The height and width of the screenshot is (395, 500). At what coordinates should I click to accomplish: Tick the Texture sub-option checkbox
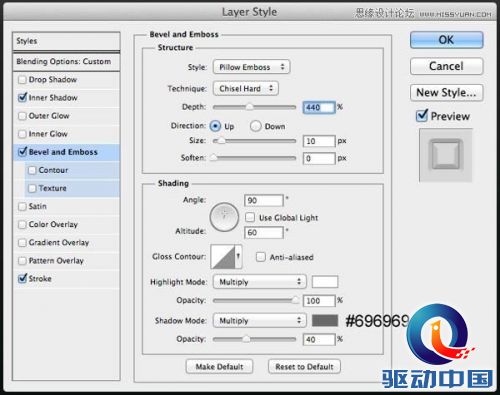point(32,188)
